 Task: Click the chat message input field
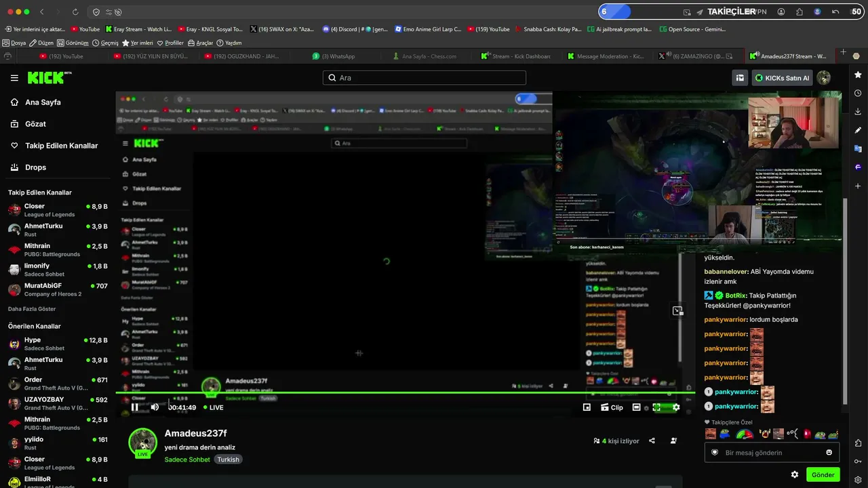tap(772, 453)
